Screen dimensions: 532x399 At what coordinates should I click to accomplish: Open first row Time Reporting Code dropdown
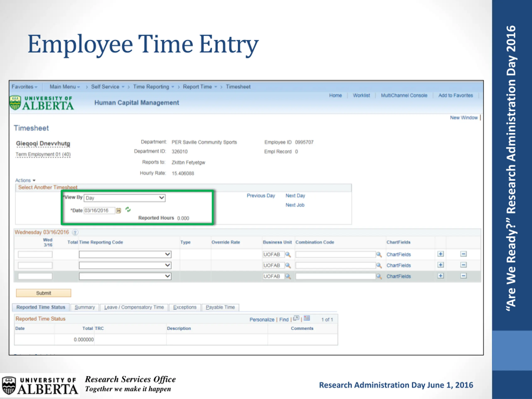tap(125, 254)
